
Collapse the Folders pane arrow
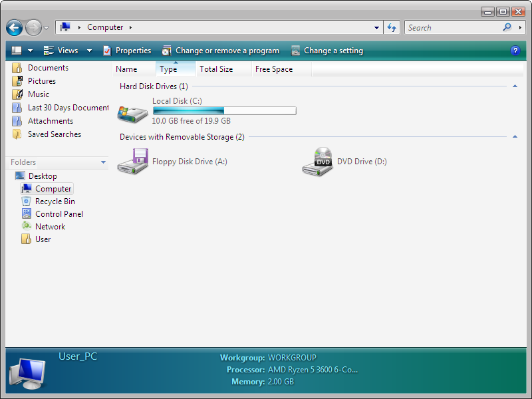pos(104,162)
